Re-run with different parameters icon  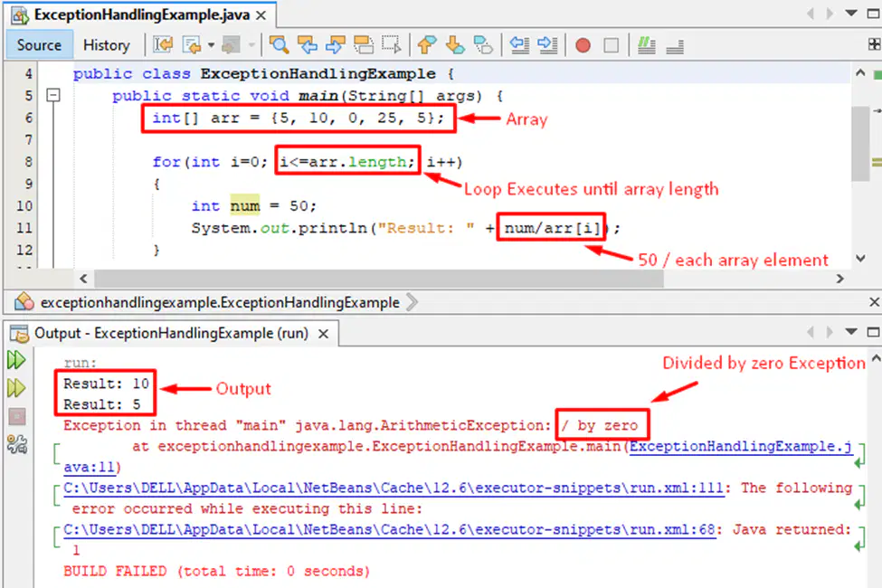click(x=16, y=388)
